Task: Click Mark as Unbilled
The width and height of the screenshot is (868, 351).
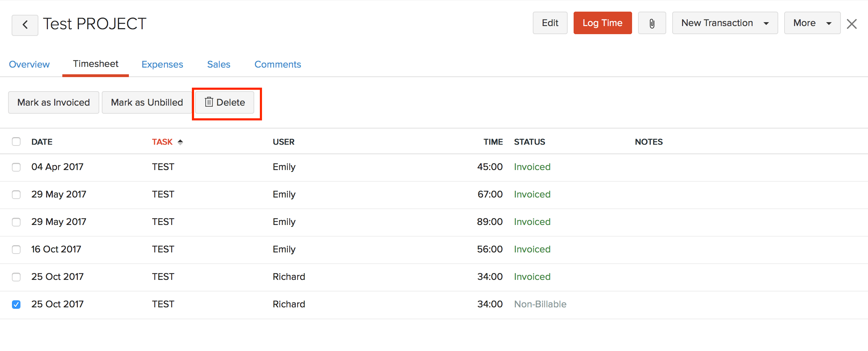Action: 146,102
